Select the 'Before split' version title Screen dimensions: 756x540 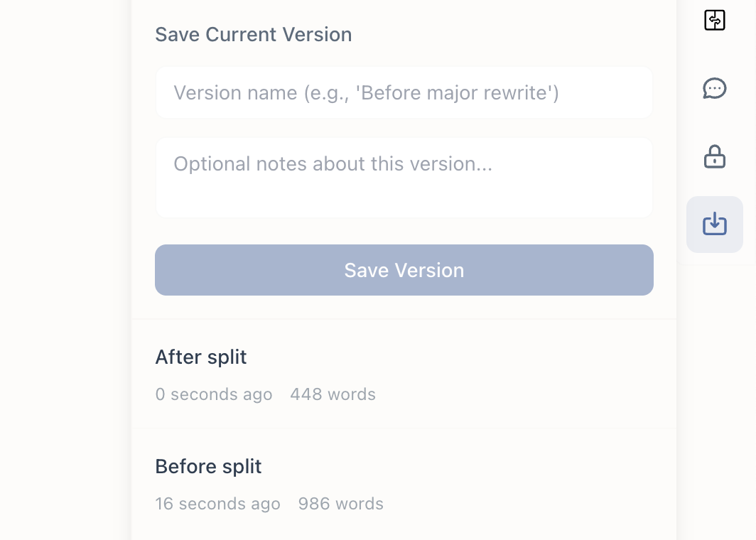point(208,466)
